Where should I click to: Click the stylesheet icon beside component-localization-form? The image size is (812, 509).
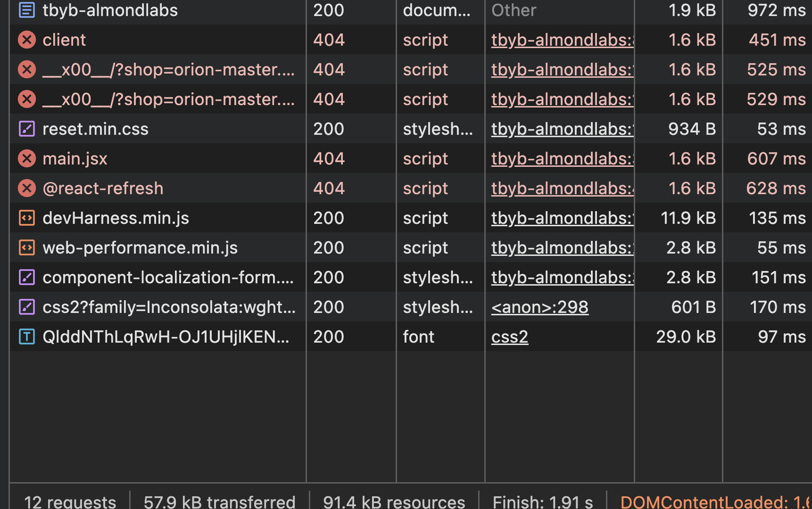[x=27, y=277]
